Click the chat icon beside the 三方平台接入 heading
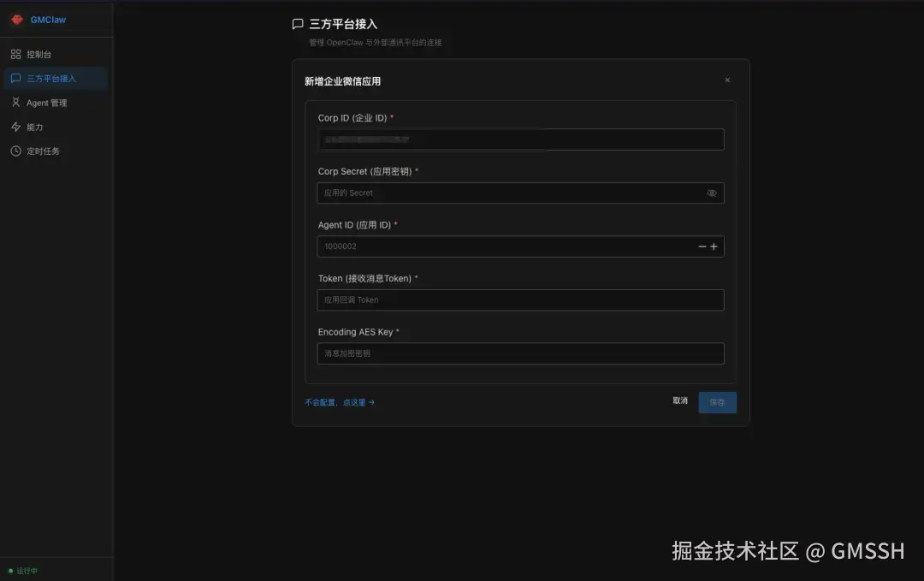This screenshot has height=581, width=924. click(x=298, y=24)
